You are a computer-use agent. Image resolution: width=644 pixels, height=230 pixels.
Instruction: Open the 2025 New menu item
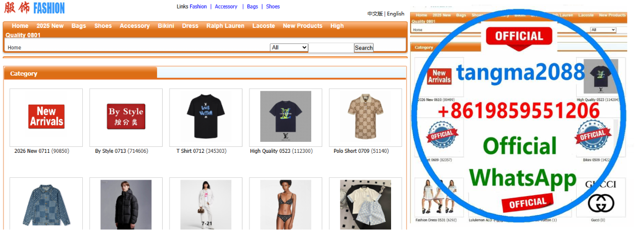[x=50, y=26]
